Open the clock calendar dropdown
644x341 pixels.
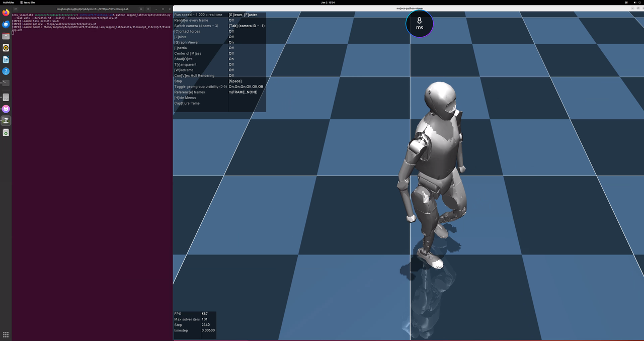[x=328, y=3]
